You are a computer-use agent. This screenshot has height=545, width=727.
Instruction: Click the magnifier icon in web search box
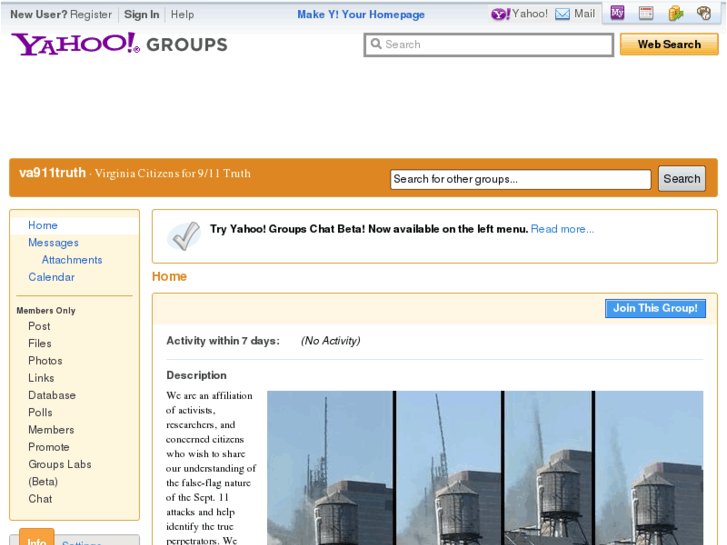click(376, 44)
